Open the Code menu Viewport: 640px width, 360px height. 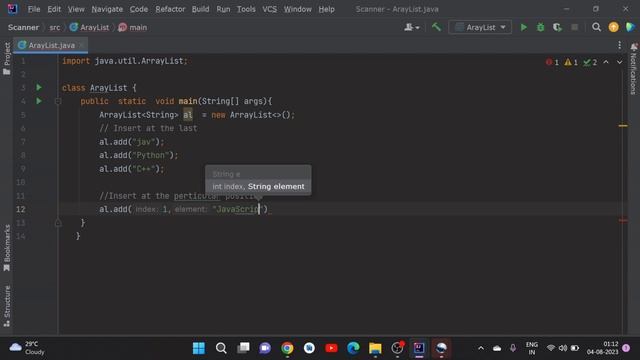click(139, 9)
